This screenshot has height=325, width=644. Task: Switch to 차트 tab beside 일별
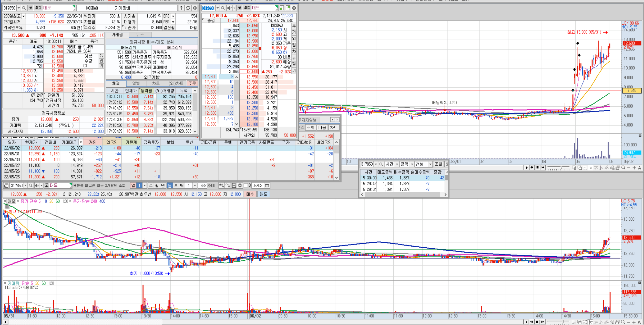[156, 83]
